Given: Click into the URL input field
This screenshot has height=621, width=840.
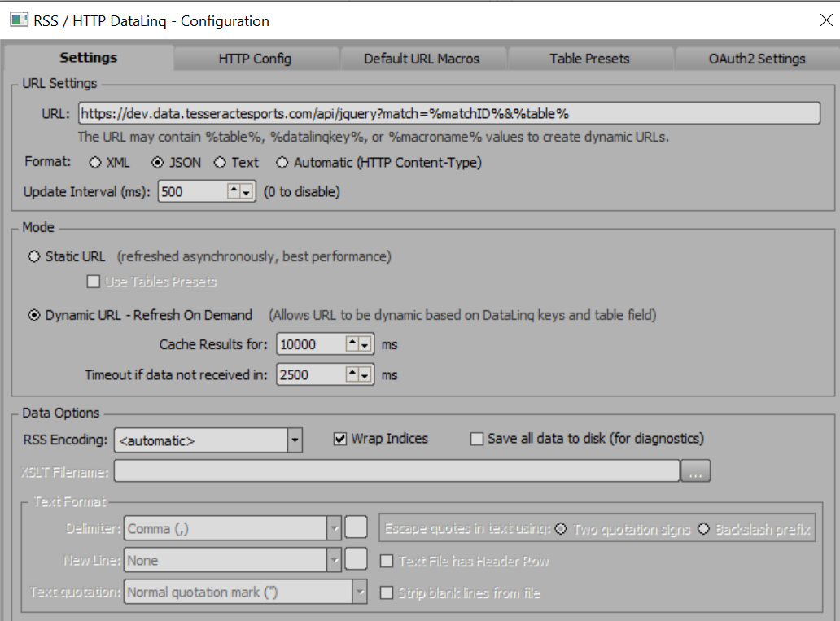Looking at the screenshot, I should click(449, 114).
